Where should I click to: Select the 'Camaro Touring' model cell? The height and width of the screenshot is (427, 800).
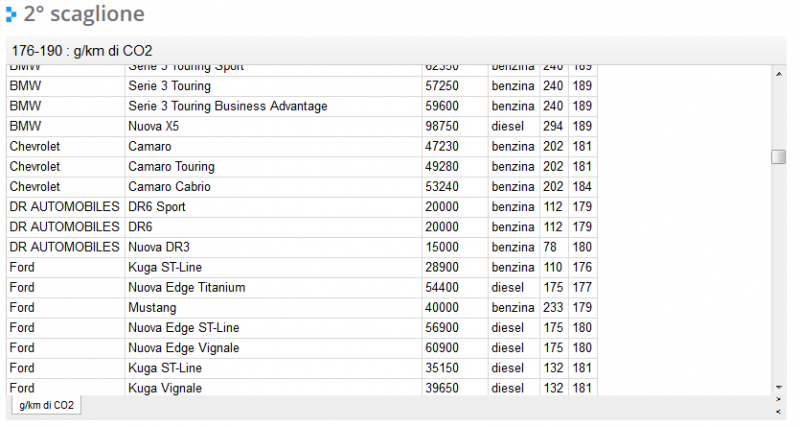[273, 166]
